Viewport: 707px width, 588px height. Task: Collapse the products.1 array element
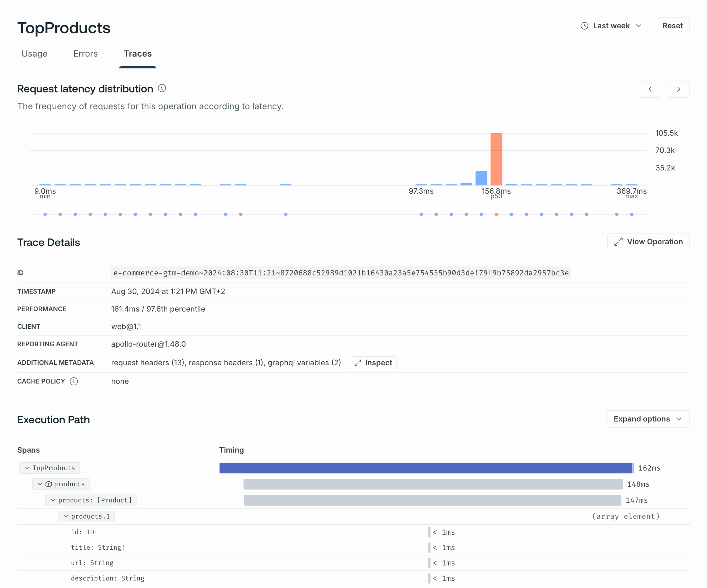[x=66, y=516]
